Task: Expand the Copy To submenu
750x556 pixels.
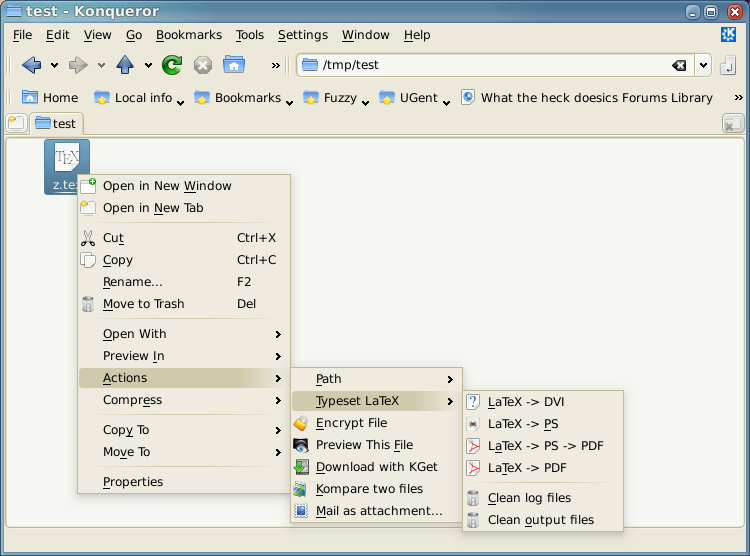Action: point(184,430)
